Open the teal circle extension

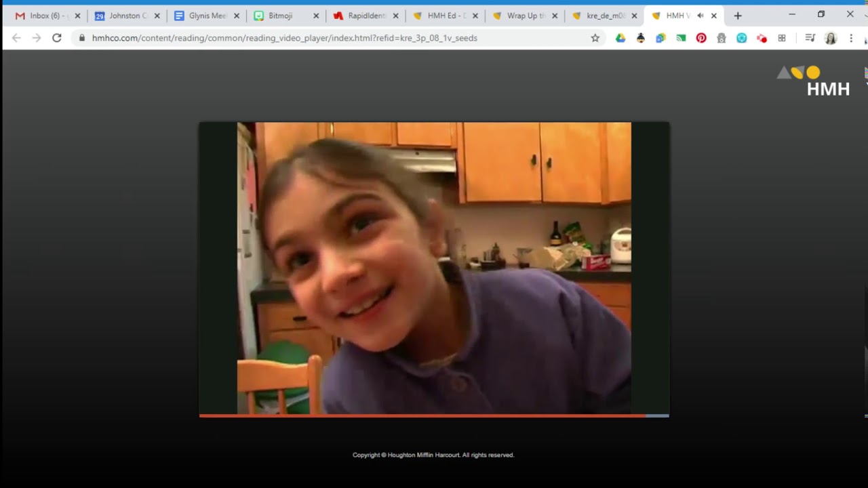[741, 38]
